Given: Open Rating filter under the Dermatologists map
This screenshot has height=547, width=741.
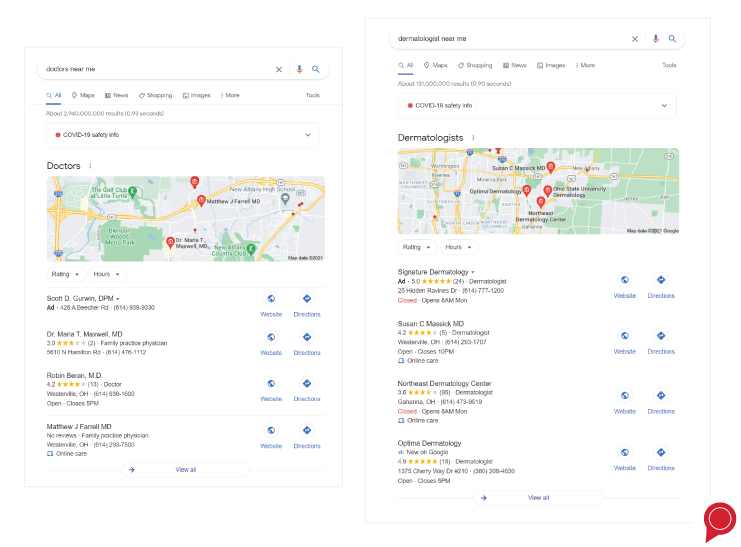Looking at the screenshot, I should click(417, 247).
